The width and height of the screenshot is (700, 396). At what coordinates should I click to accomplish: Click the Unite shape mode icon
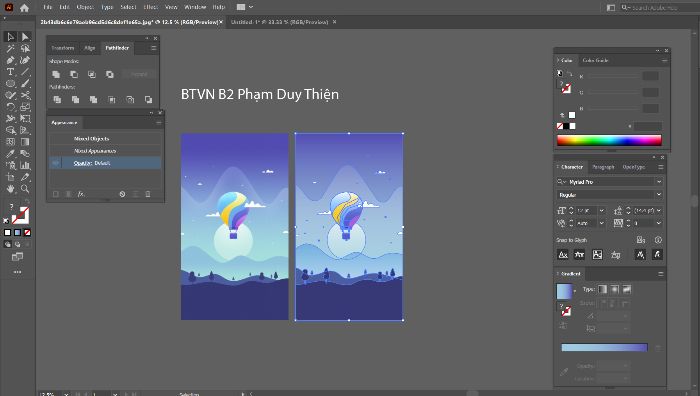coord(56,74)
